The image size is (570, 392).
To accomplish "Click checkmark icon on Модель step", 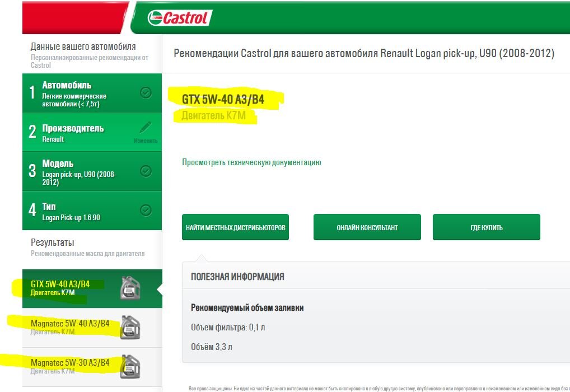I will coord(146,171).
